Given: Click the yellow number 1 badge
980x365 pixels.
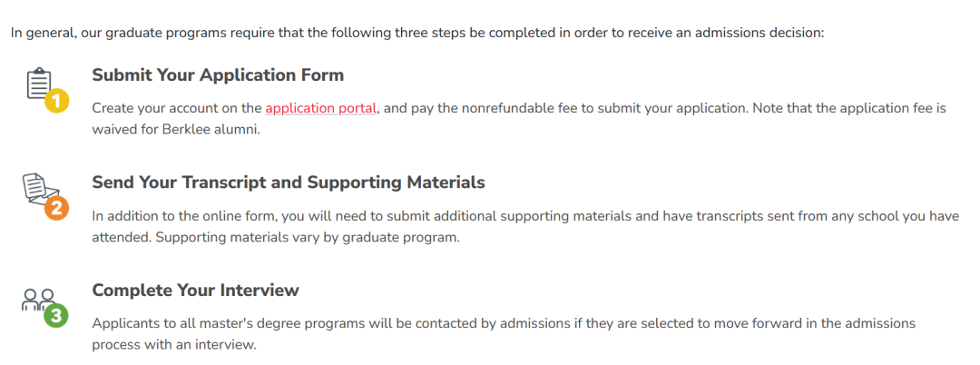Looking at the screenshot, I should coord(57,102).
